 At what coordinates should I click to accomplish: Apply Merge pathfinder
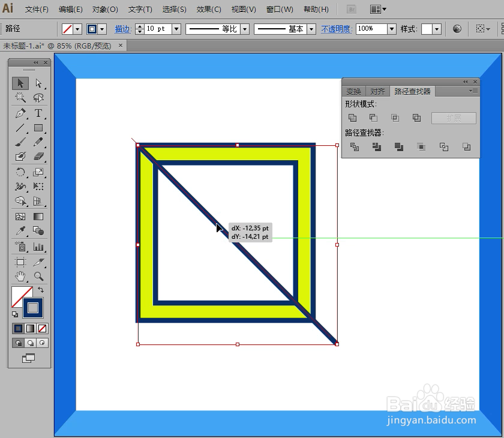tap(399, 147)
